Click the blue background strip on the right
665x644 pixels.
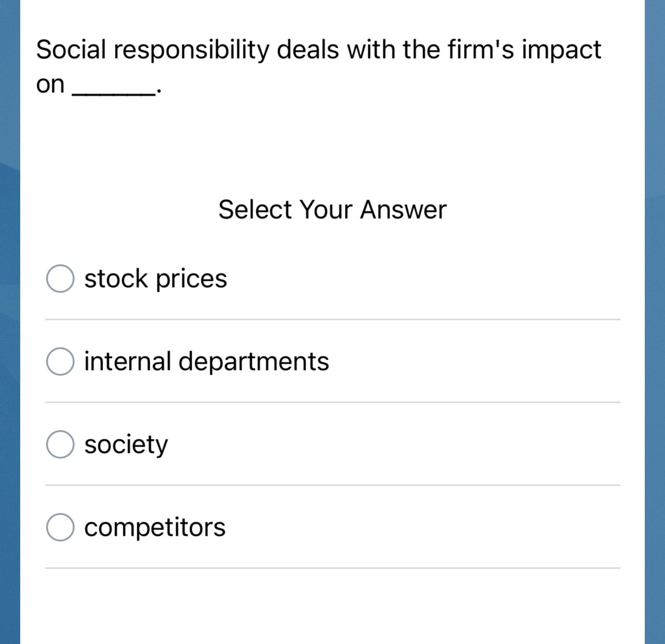[655, 321]
